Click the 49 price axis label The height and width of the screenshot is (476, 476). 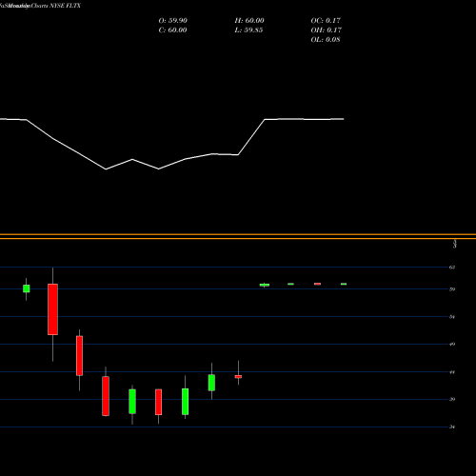click(452, 344)
